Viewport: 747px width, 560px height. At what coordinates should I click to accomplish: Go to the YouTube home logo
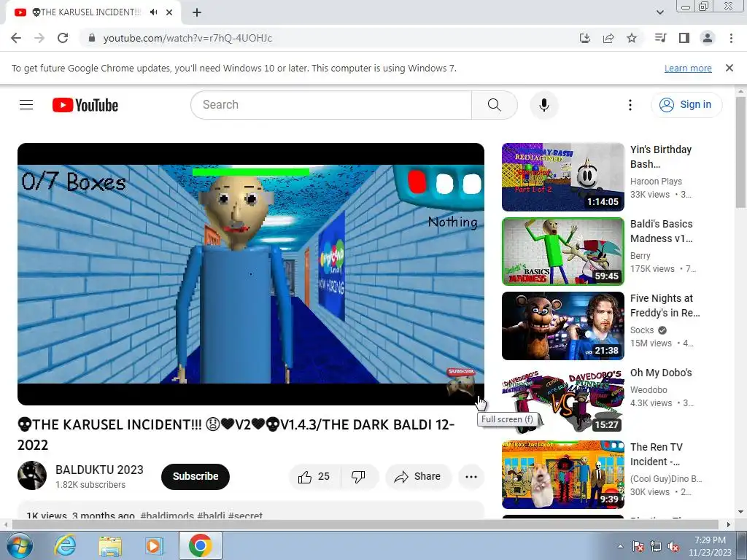click(85, 105)
